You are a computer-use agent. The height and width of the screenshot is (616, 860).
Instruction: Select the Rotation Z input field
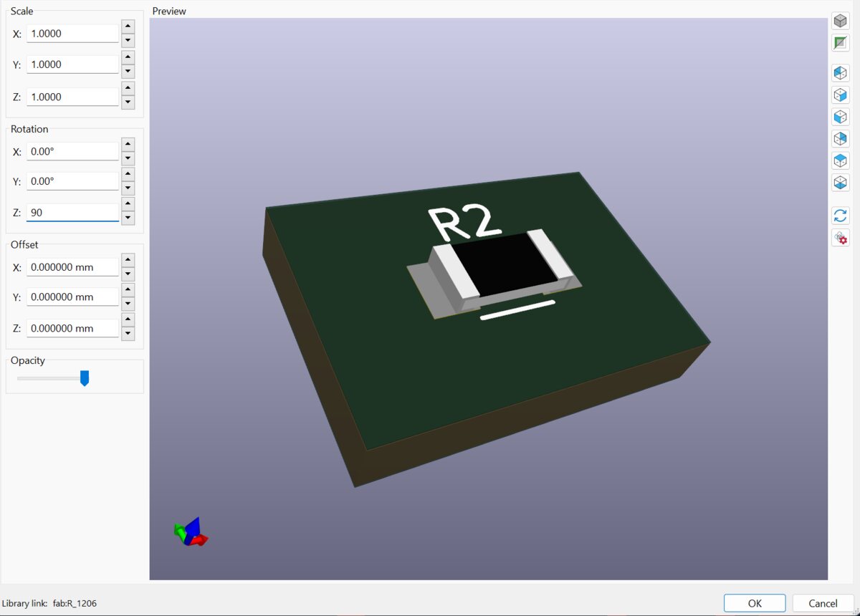pos(72,211)
